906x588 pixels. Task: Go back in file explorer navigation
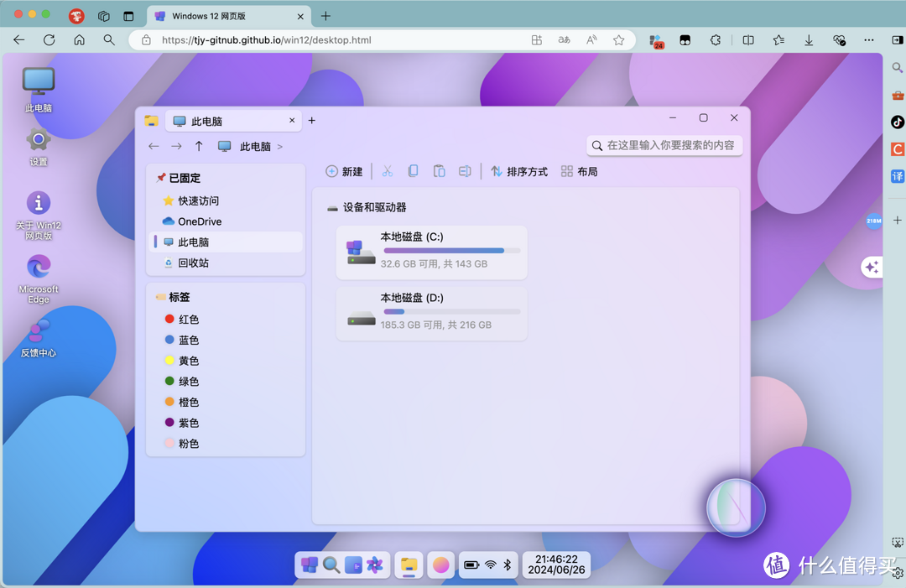pyautogui.click(x=154, y=147)
